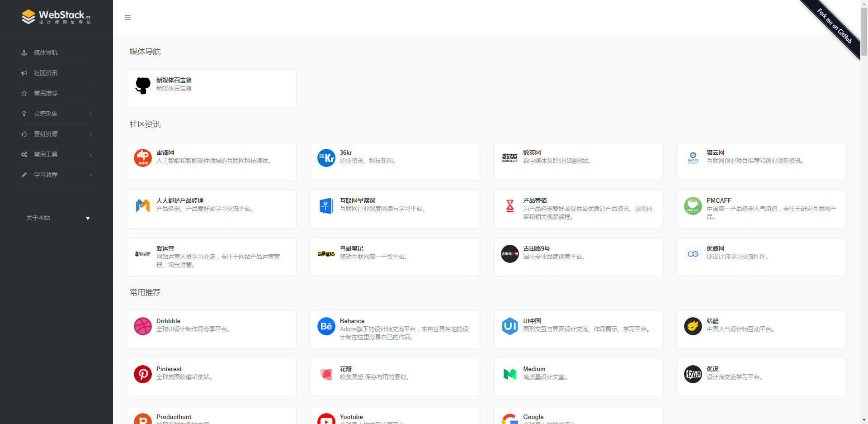Expand 学习教程 using its chevron arrow
This screenshot has height=424, width=868.
(91, 175)
